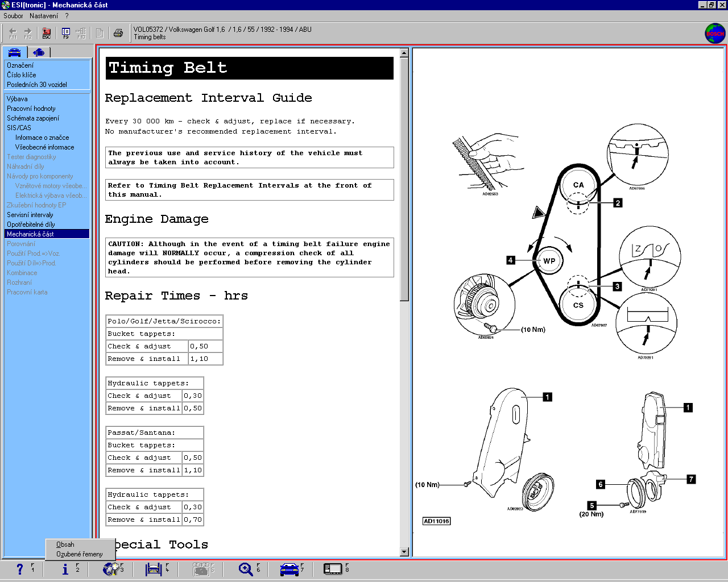728x582 pixels.
Task: Click vehicle description text VOL05372
Action: 222,30
